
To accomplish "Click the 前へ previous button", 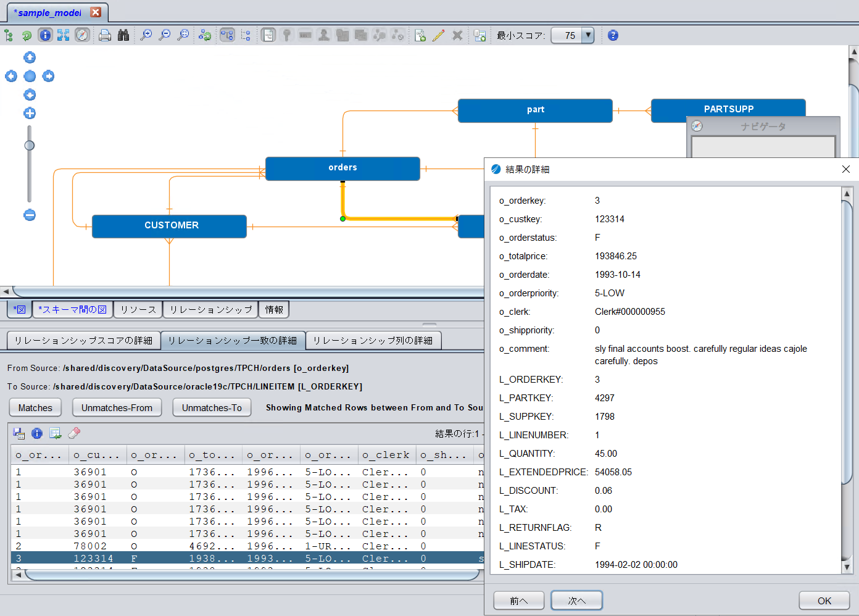I will [519, 601].
